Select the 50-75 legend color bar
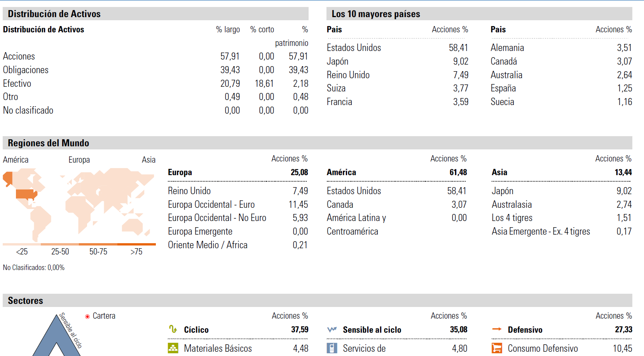The height and width of the screenshot is (356, 644). pos(98,244)
